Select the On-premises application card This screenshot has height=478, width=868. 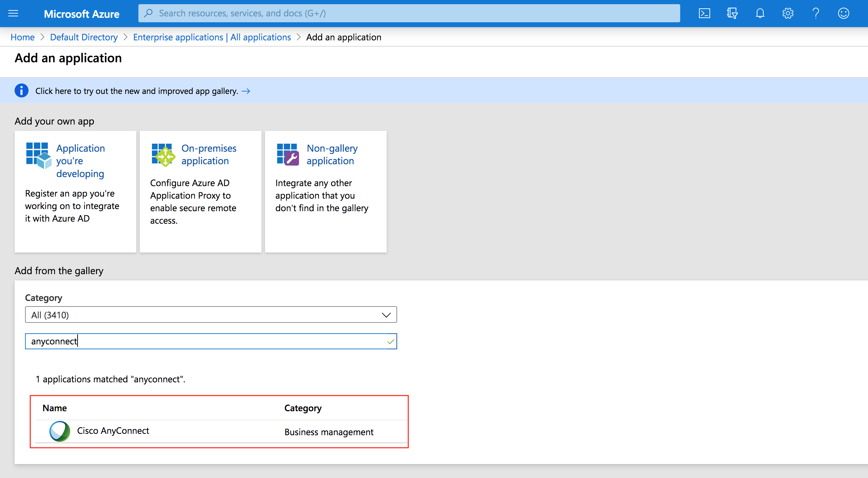(200, 191)
